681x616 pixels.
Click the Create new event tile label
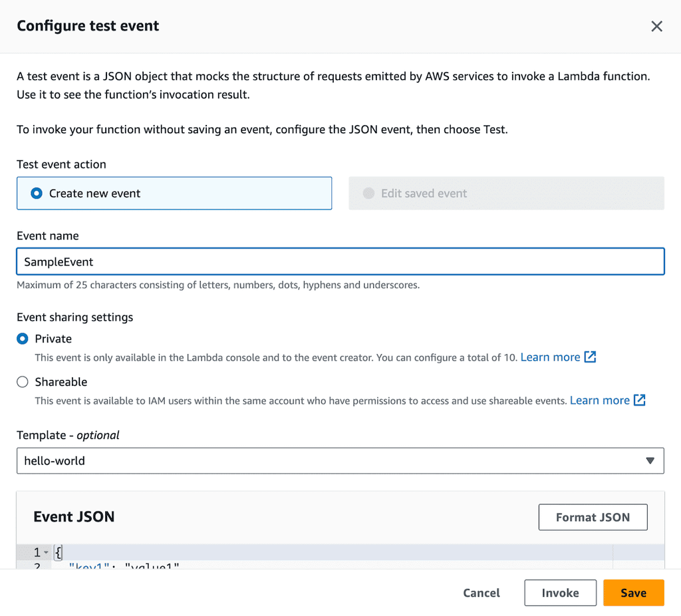coord(95,194)
